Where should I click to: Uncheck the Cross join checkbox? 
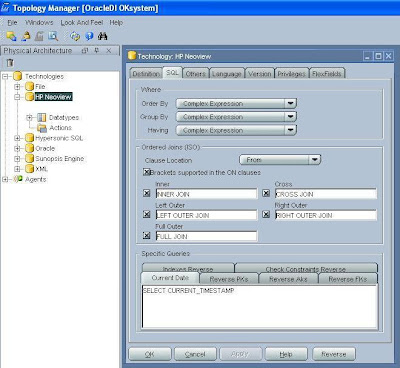[266, 193]
